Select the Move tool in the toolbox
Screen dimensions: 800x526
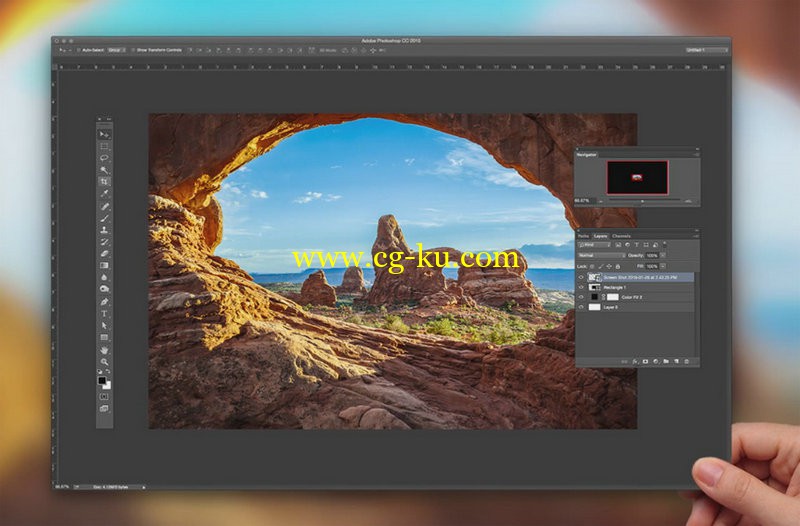[x=104, y=135]
